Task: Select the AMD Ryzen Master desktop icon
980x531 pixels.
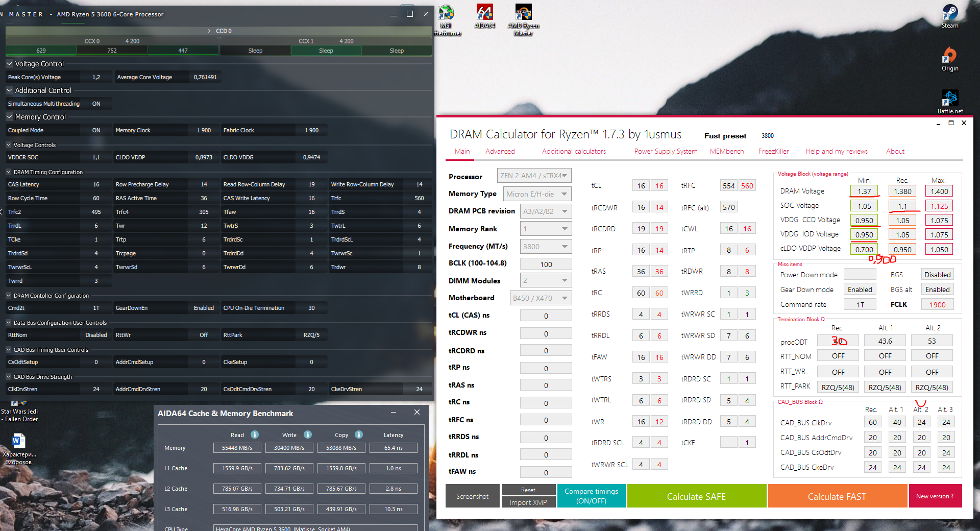Action: [x=523, y=20]
